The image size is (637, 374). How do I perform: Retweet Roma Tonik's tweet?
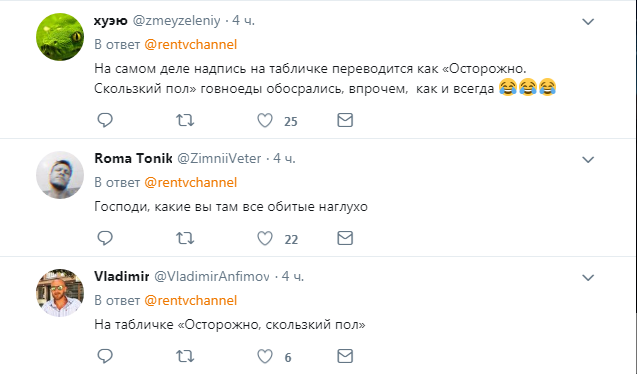point(185,238)
